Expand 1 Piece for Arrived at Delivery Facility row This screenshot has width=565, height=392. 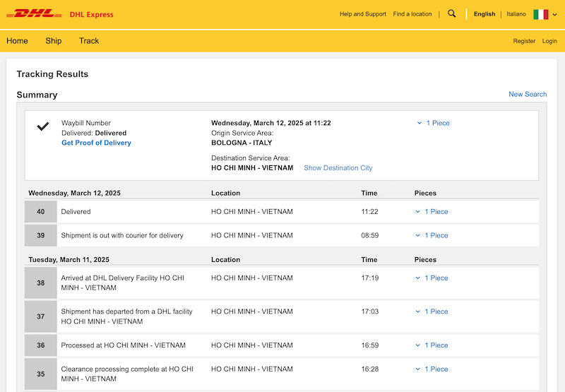(432, 278)
